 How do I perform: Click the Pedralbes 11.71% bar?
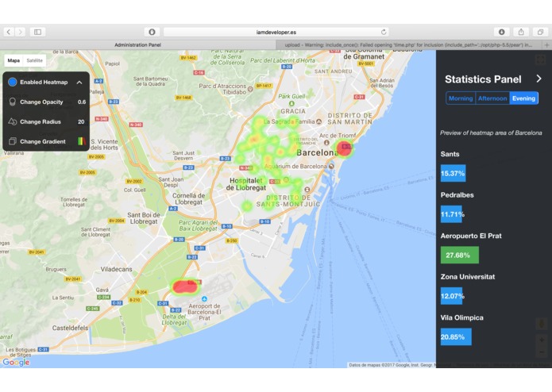pos(451,214)
